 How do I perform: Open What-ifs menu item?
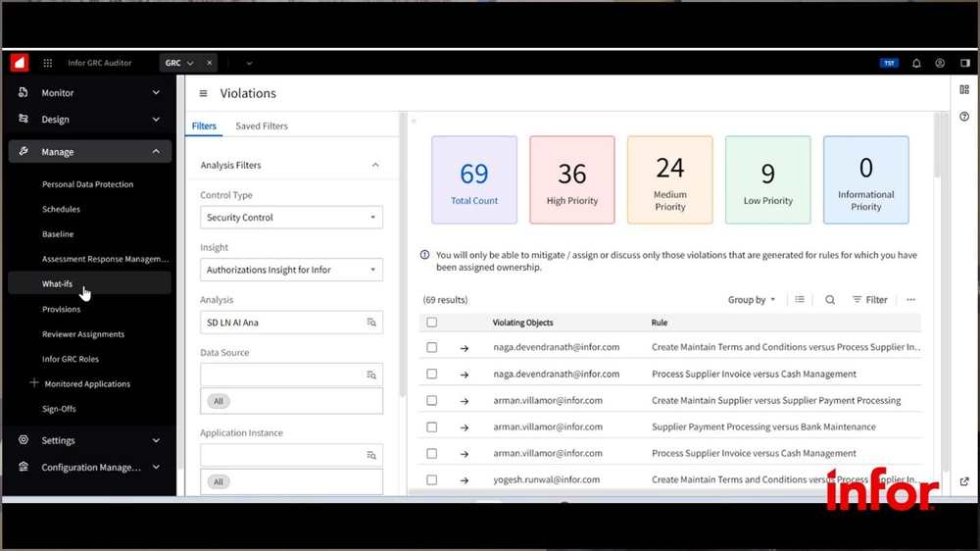pos(57,284)
